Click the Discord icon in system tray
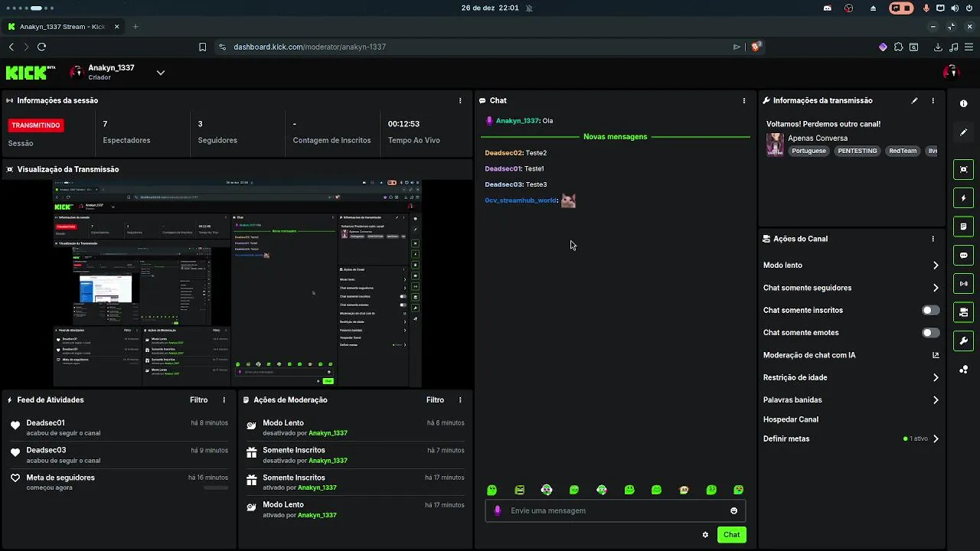The width and height of the screenshot is (980, 551). [828, 8]
